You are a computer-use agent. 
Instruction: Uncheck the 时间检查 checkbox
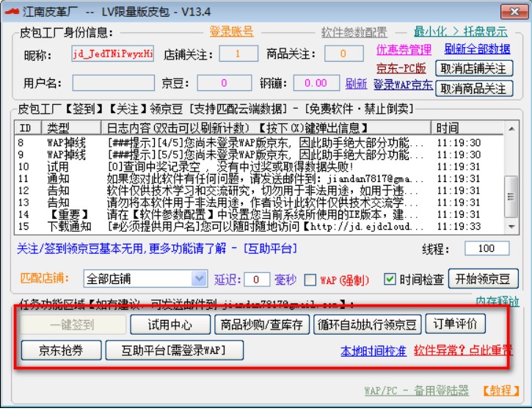point(390,280)
